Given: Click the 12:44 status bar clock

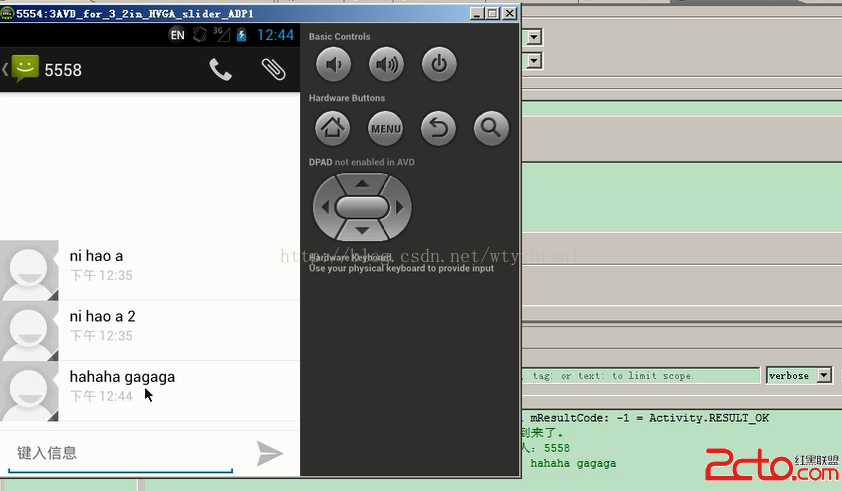Looking at the screenshot, I should point(275,35).
